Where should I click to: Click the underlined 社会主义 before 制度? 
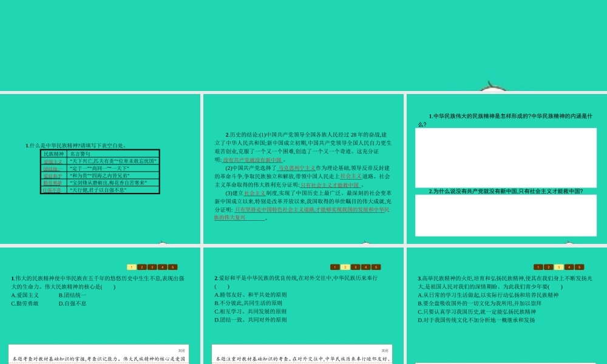(x=255, y=193)
